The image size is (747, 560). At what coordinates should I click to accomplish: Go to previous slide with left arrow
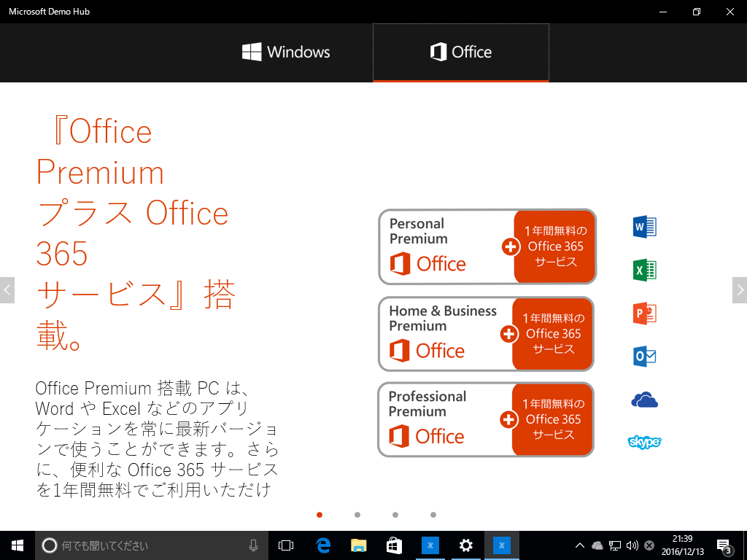pos(7,290)
